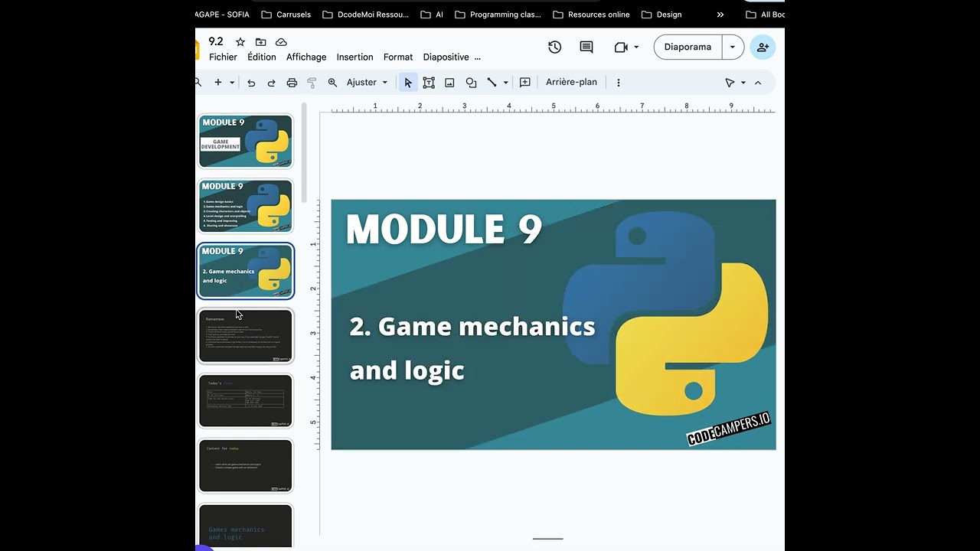
Task: Click the Arrière-plan button
Action: coord(571,83)
